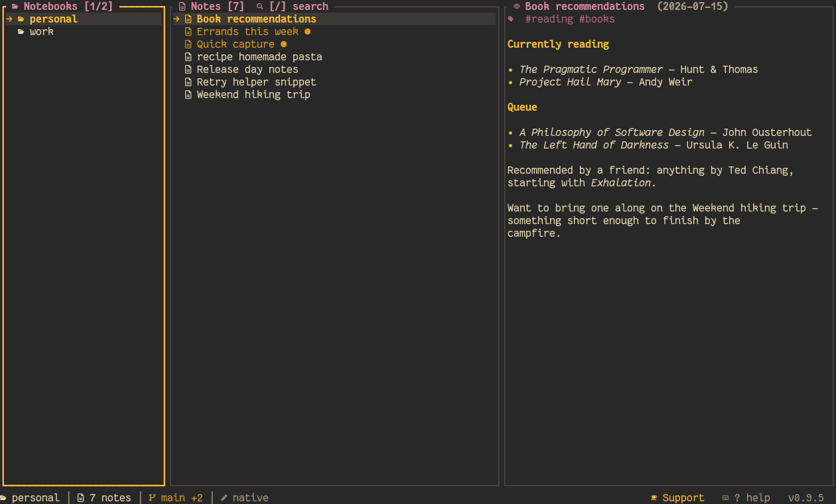Select the Quick capture note

(334, 44)
